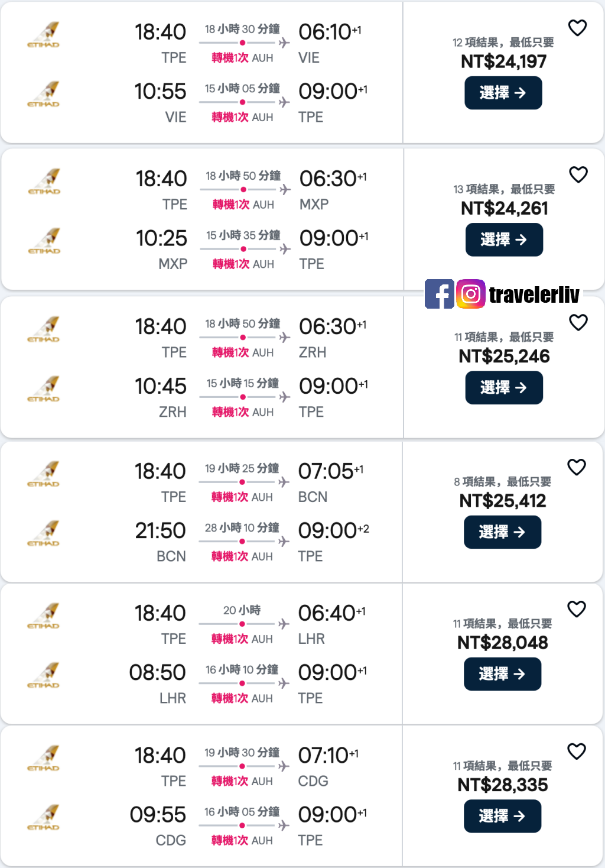Save the NT$28,335 Paris CDG flight
Image resolution: width=605 pixels, height=868 pixels.
point(577,751)
